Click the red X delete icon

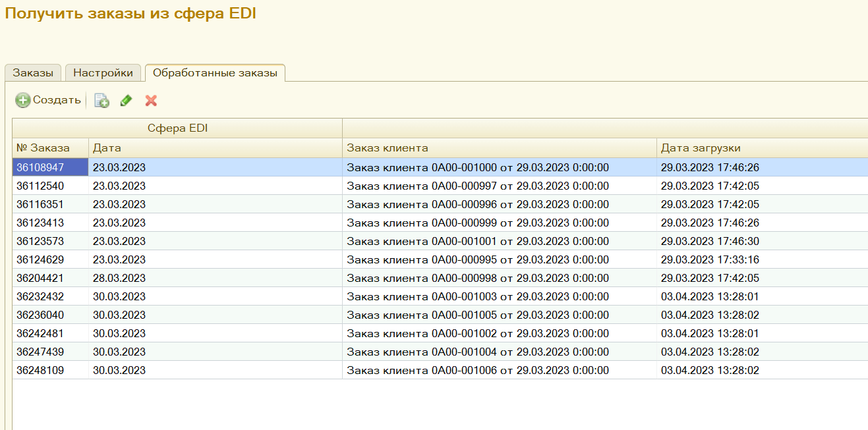(x=151, y=101)
